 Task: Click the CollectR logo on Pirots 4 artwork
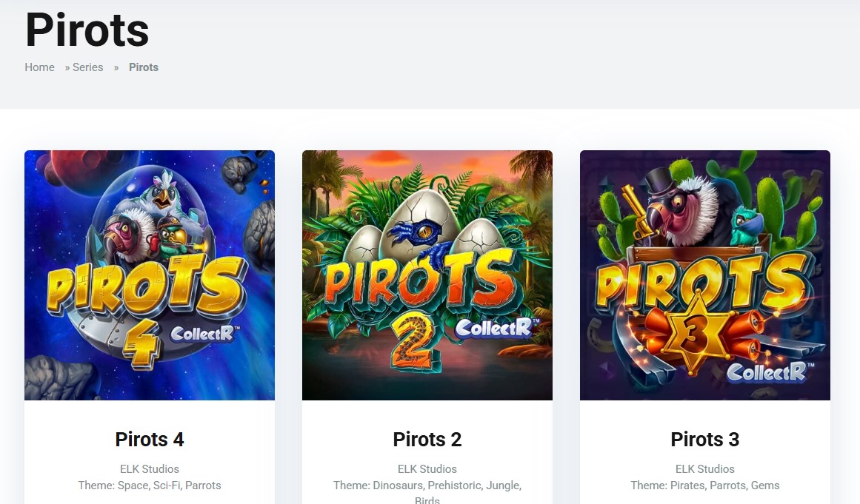201,334
